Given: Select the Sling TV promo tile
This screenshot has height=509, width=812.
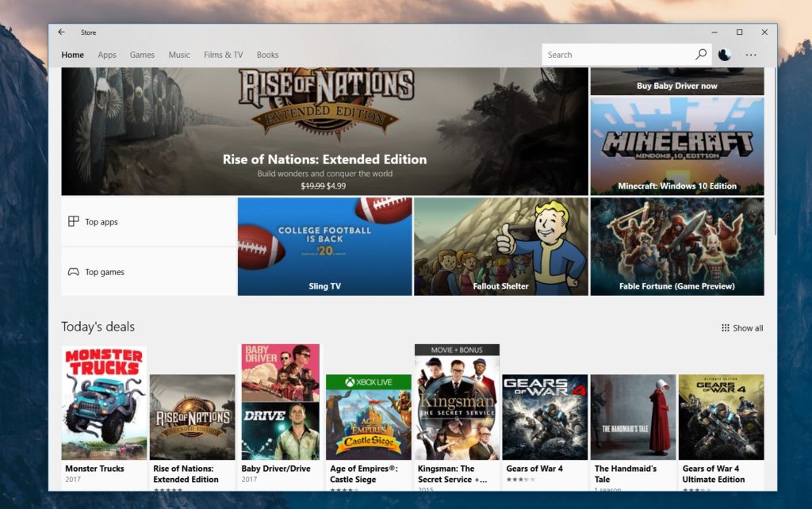Looking at the screenshot, I should (x=324, y=247).
